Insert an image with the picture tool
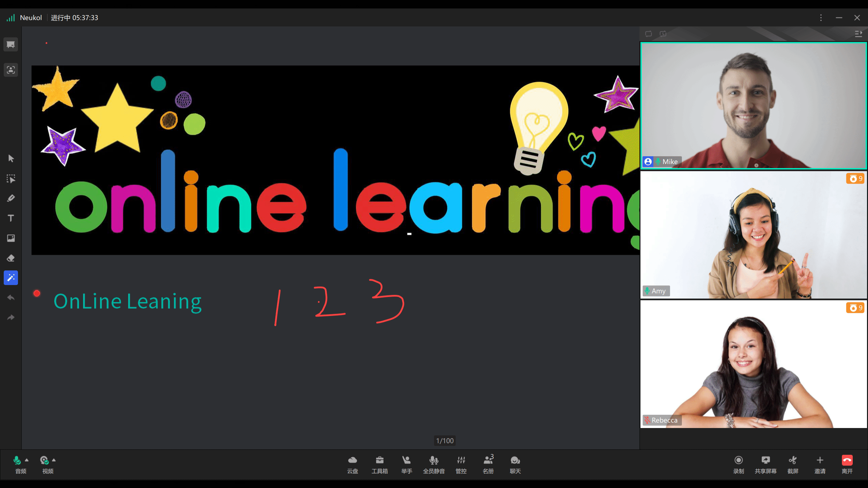The width and height of the screenshot is (868, 488). coord(11,238)
